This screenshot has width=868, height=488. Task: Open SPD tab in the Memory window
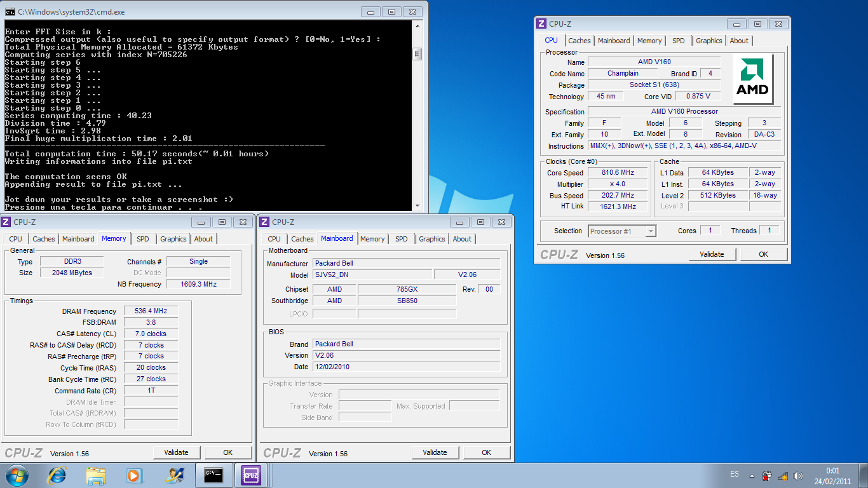pos(143,239)
